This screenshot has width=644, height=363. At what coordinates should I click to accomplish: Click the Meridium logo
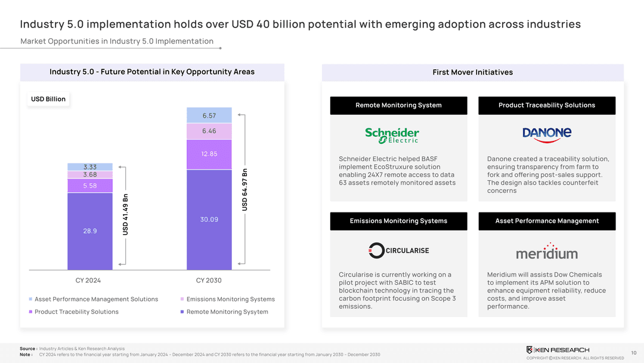coord(547,251)
